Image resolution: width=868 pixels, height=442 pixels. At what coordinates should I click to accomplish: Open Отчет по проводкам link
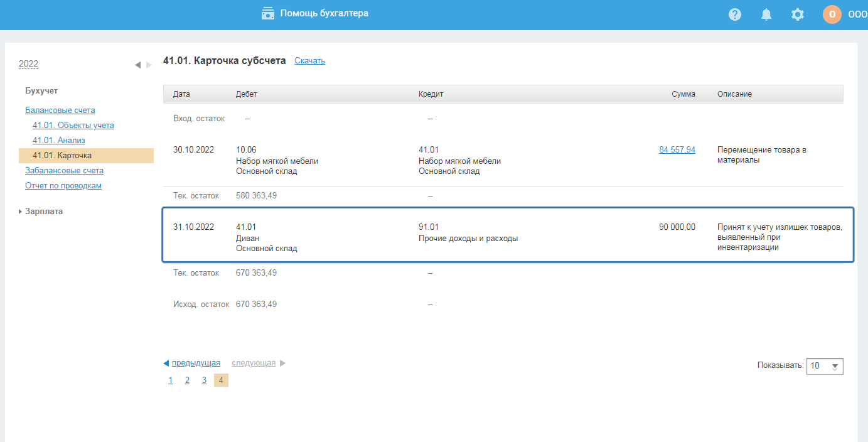click(x=63, y=186)
